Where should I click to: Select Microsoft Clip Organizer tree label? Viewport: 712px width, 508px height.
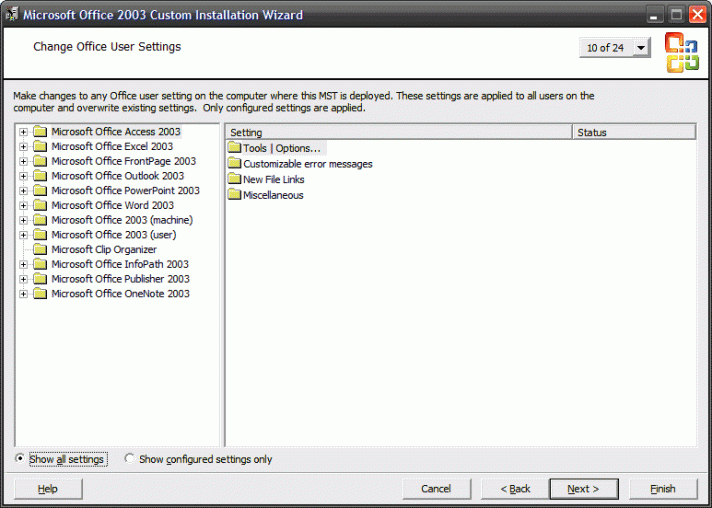[x=104, y=250]
